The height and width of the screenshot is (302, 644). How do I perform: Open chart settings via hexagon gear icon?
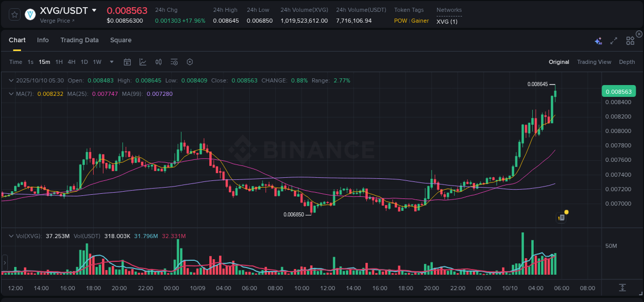tap(190, 61)
